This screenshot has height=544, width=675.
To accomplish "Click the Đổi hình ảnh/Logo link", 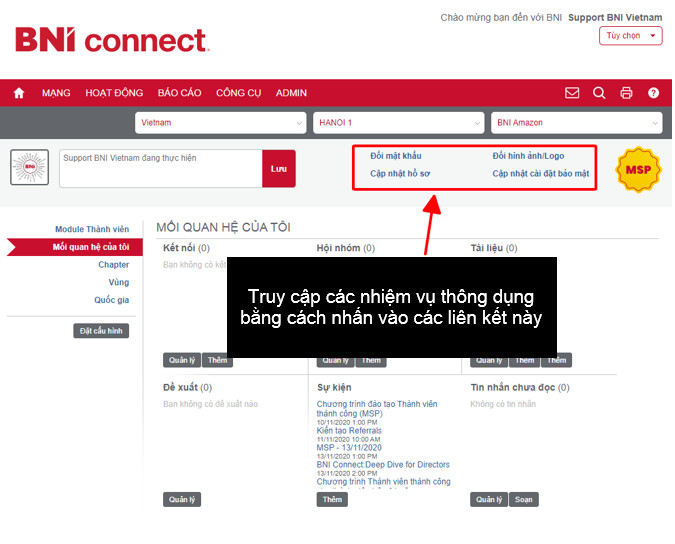I will (528, 156).
